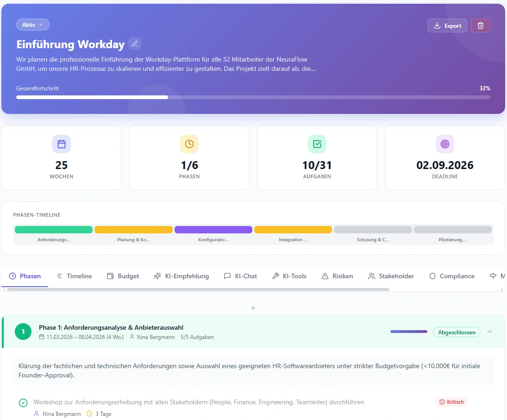
Task: Click the Phase 1 Anforderungsanalyse header title
Action: (x=111, y=327)
